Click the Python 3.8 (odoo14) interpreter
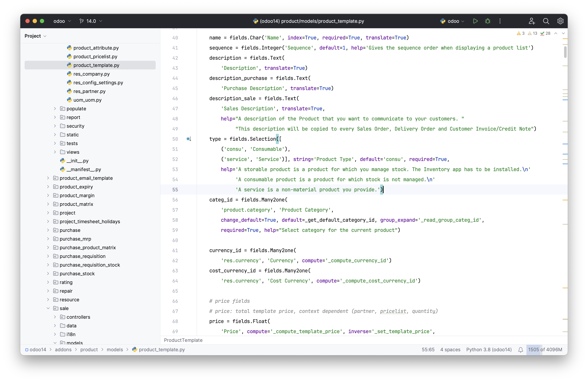The image size is (588, 382). (488, 350)
